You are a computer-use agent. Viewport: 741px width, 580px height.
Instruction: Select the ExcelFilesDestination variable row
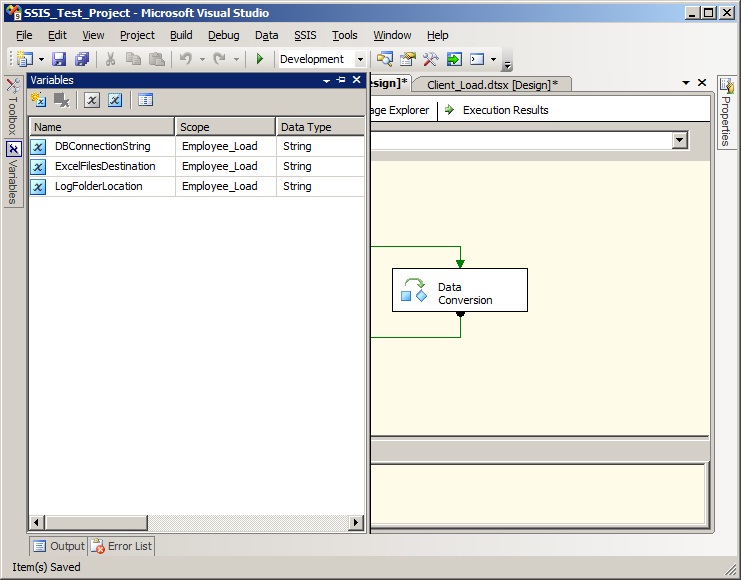point(105,166)
